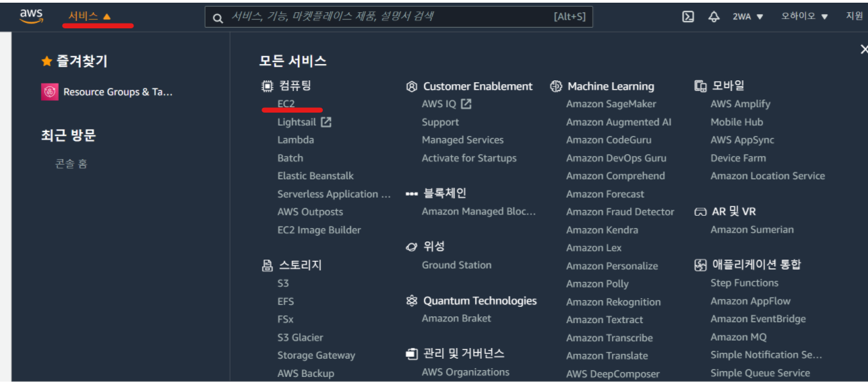Open Amazon Location Service
The height and width of the screenshot is (383, 868).
tap(768, 175)
